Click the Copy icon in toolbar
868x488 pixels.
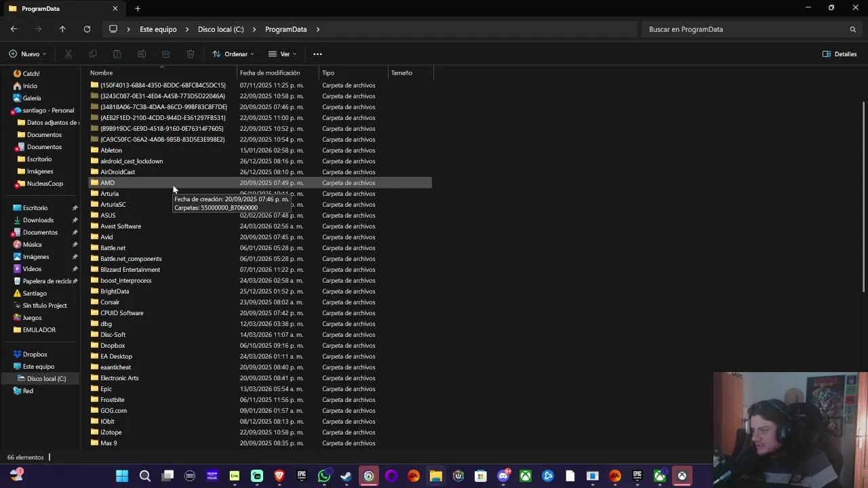pyautogui.click(x=93, y=54)
